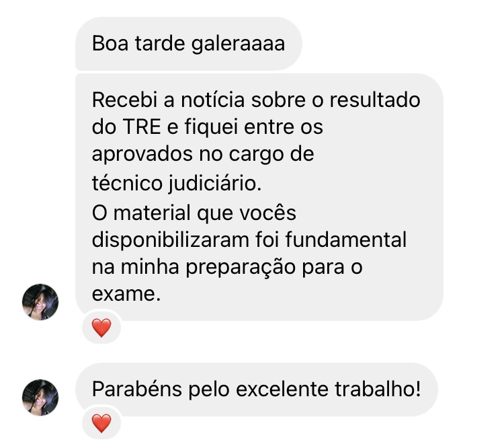504x442 pixels.
Task: Open the sender's avatar beside the long message
Action: pos(40,302)
